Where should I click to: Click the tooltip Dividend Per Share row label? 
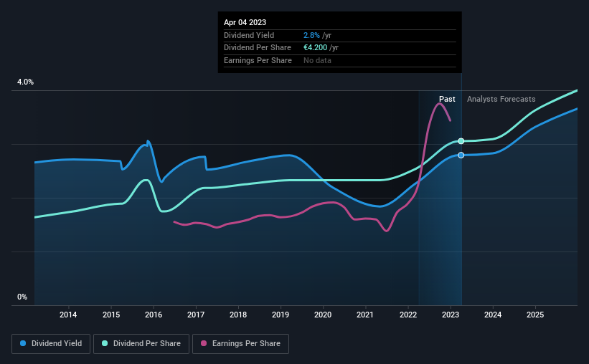pos(258,48)
